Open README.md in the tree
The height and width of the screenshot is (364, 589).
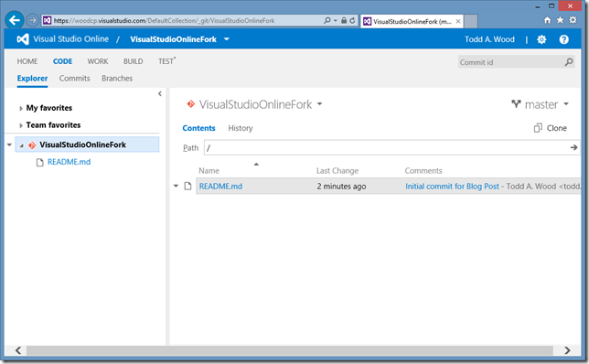pos(69,162)
